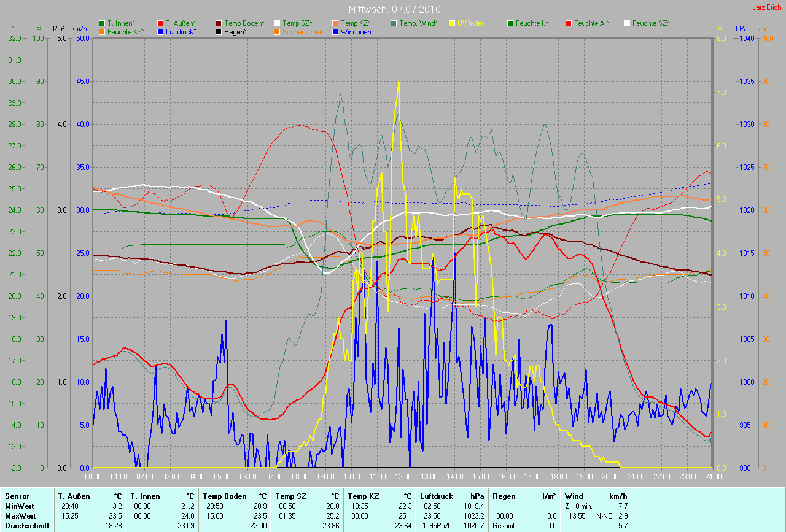The width and height of the screenshot is (786, 532).
Task: Click the orange Sonnenschein legend square
Action: pos(277,31)
